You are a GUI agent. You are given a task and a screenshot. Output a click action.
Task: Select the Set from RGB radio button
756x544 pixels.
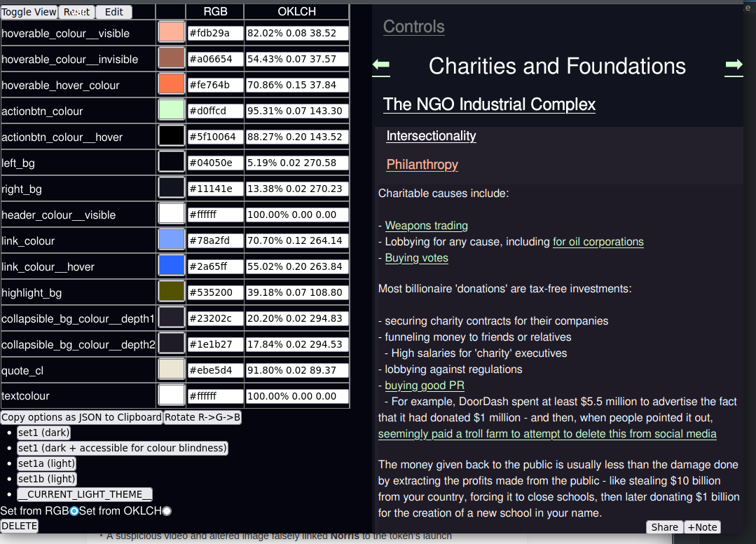click(74, 511)
